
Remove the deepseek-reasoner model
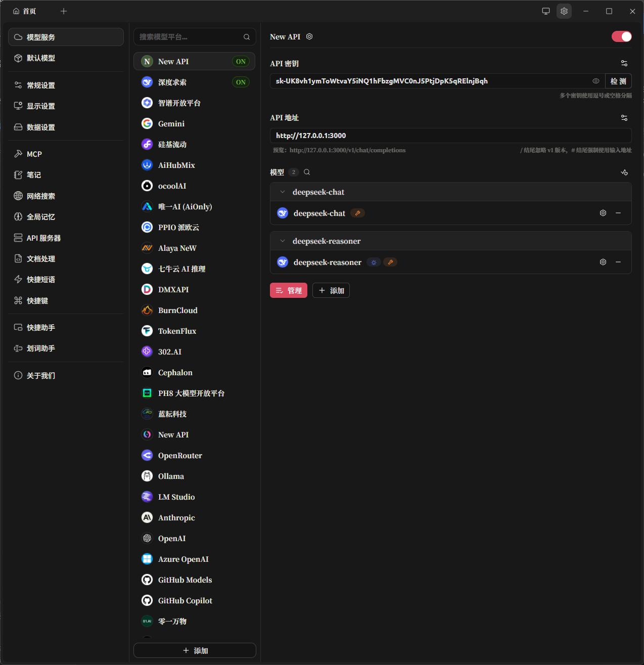[618, 262]
